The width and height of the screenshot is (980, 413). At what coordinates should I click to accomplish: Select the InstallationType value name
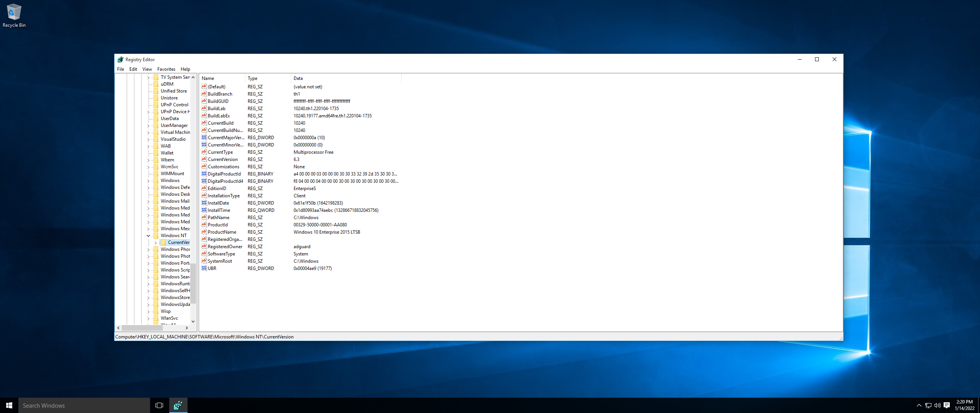(x=224, y=195)
